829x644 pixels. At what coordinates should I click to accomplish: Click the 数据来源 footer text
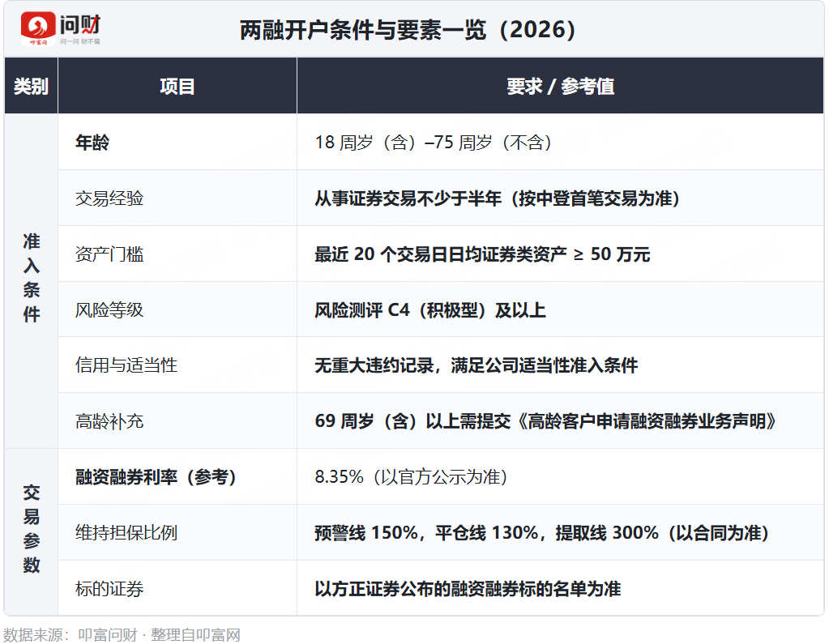click(x=122, y=634)
